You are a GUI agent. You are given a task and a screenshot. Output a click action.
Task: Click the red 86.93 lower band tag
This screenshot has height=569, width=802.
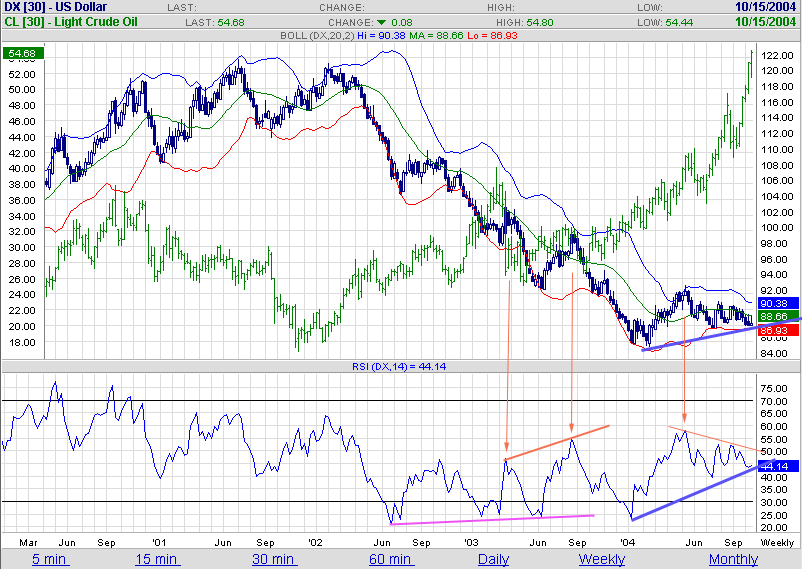click(x=776, y=328)
